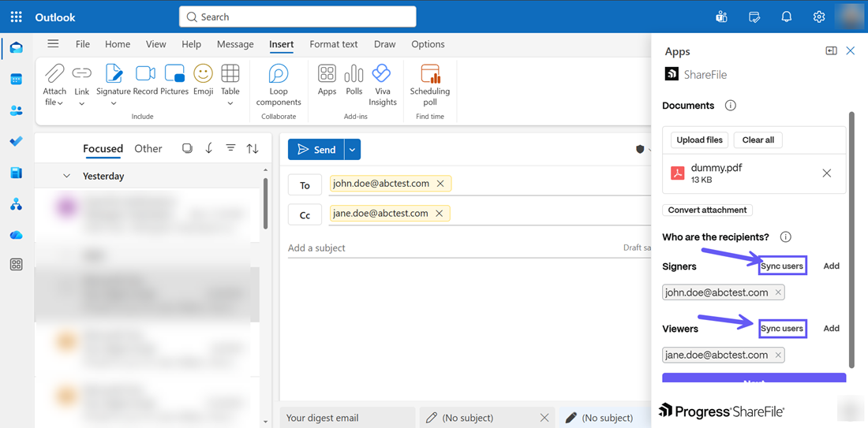
Task: Click Add next to Signers
Action: [x=832, y=266]
